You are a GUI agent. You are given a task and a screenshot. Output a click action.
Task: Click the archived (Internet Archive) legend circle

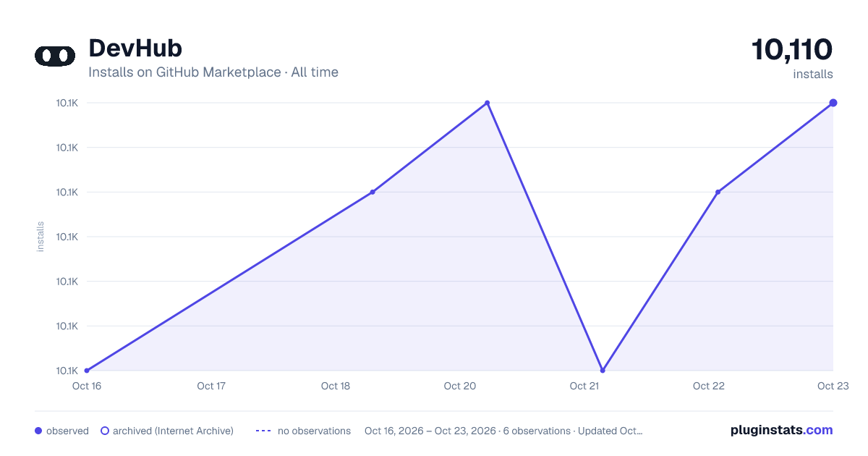pos(105,431)
